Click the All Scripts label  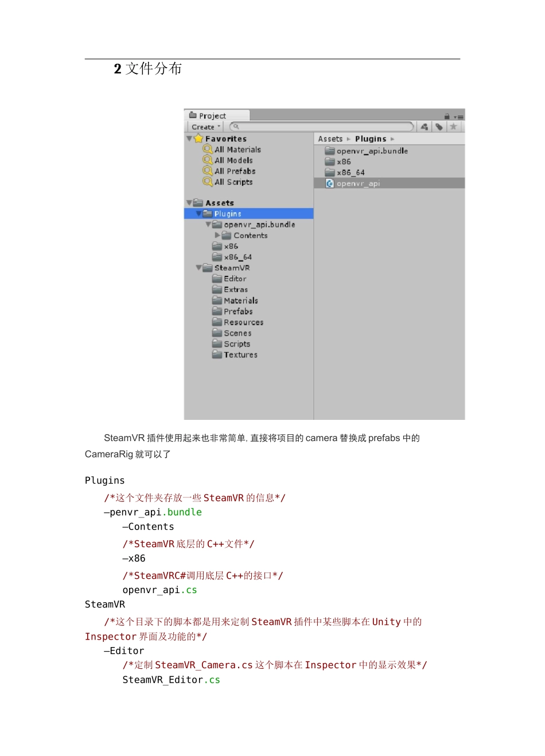coord(233,182)
